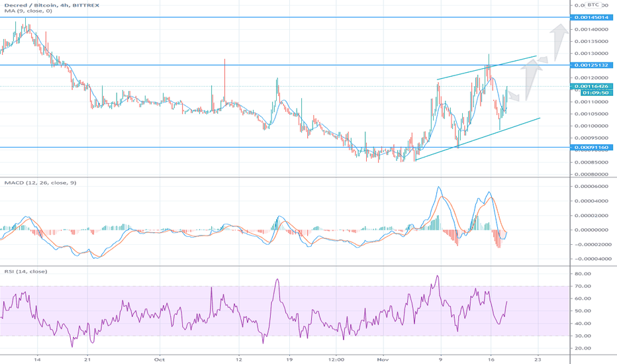This screenshot has width=617, height=364.
Task: Click the 0.00135000 price axis value
Action: tap(591, 41)
